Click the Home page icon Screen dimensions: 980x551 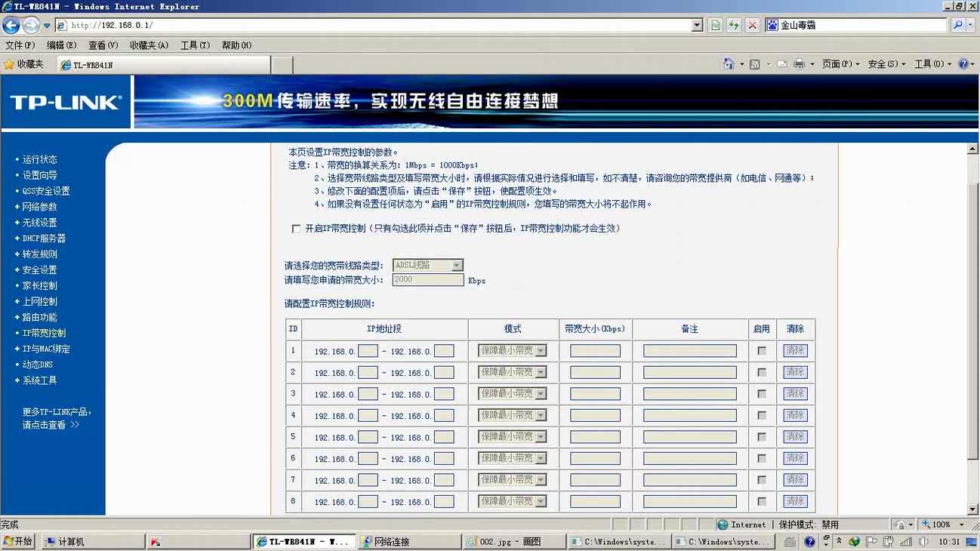coord(728,64)
